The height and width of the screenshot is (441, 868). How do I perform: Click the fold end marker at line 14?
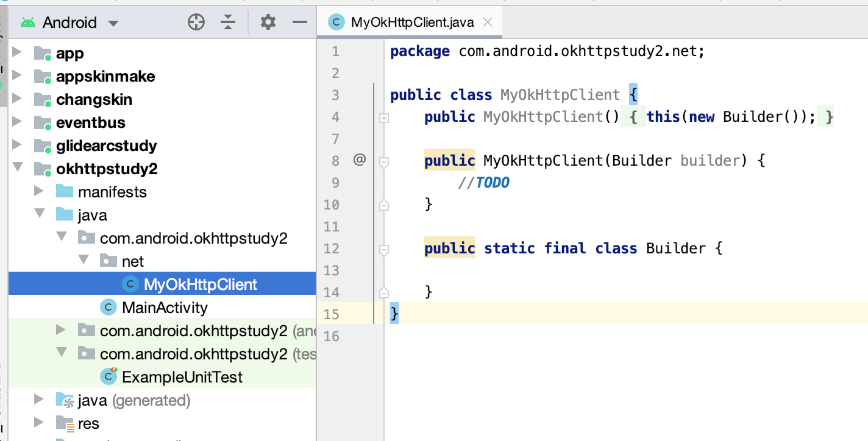(x=384, y=292)
